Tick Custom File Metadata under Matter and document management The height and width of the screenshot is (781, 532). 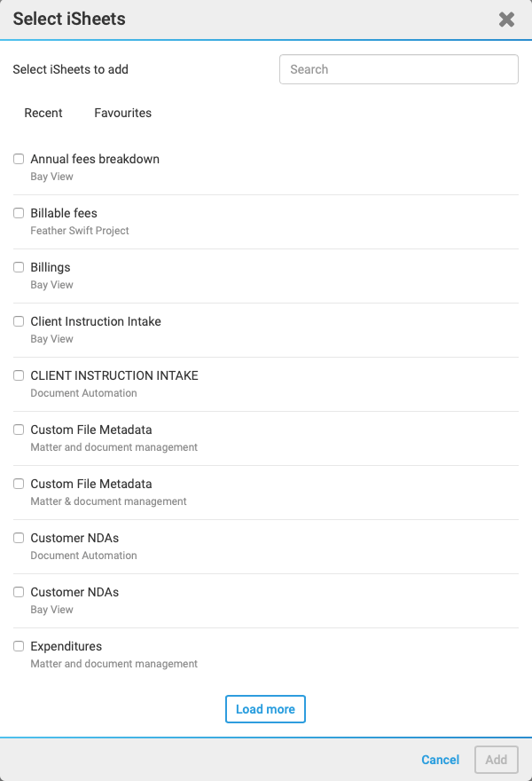click(19, 430)
